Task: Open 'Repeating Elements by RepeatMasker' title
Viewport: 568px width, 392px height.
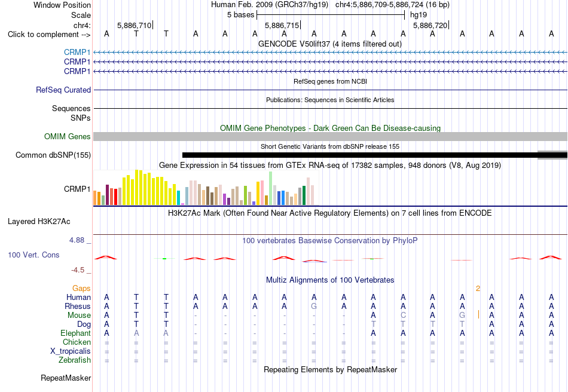Action: pos(330,369)
